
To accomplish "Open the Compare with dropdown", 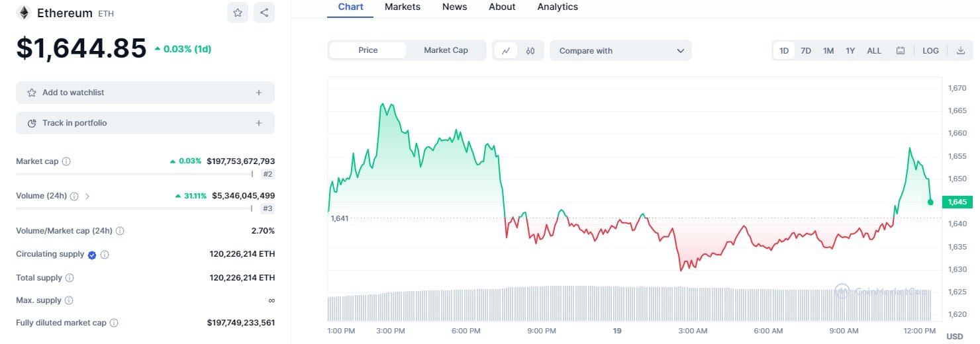I will tap(620, 50).
